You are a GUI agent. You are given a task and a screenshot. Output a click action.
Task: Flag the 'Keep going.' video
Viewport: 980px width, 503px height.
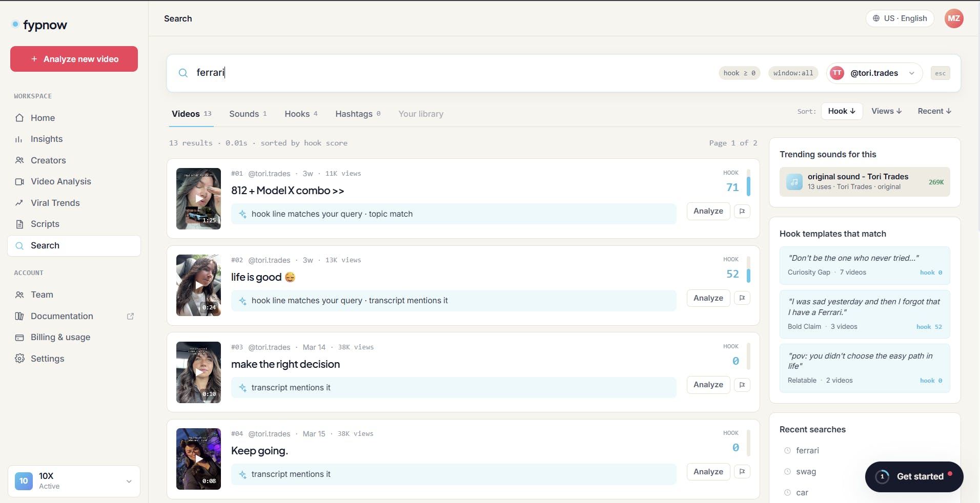coord(742,472)
